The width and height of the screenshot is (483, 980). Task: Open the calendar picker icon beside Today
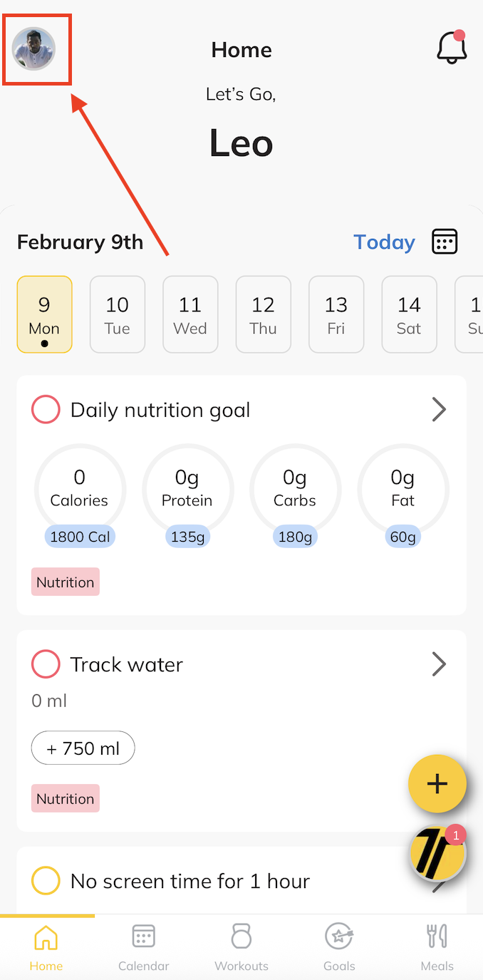pyautogui.click(x=445, y=242)
